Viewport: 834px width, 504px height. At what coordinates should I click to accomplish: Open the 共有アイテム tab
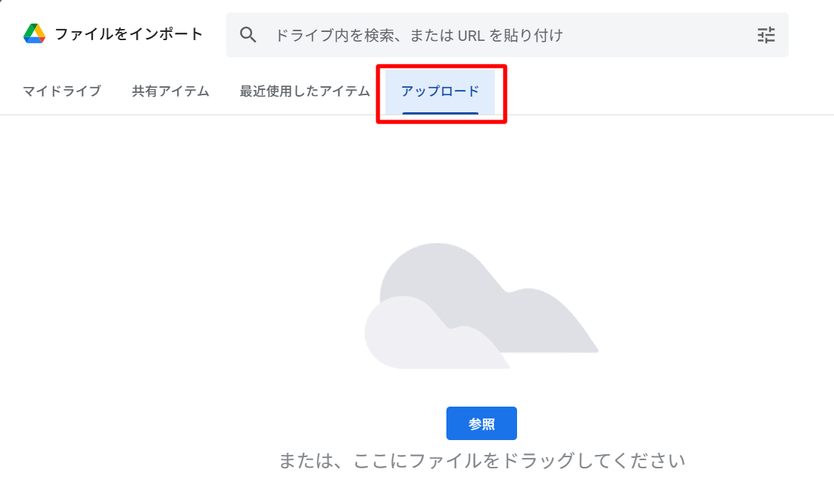coord(170,91)
